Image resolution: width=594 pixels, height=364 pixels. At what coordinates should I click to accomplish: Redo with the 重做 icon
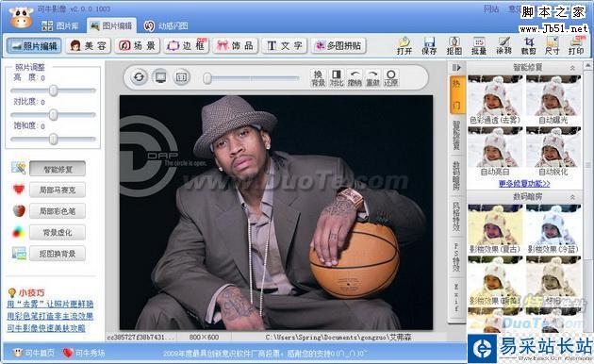[x=372, y=77]
